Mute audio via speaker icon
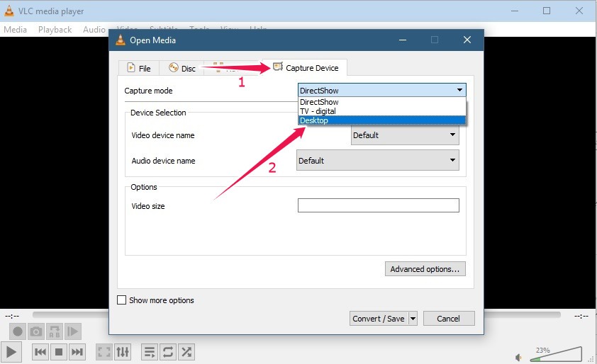Image resolution: width=597 pixels, height=364 pixels. pyautogui.click(x=518, y=357)
